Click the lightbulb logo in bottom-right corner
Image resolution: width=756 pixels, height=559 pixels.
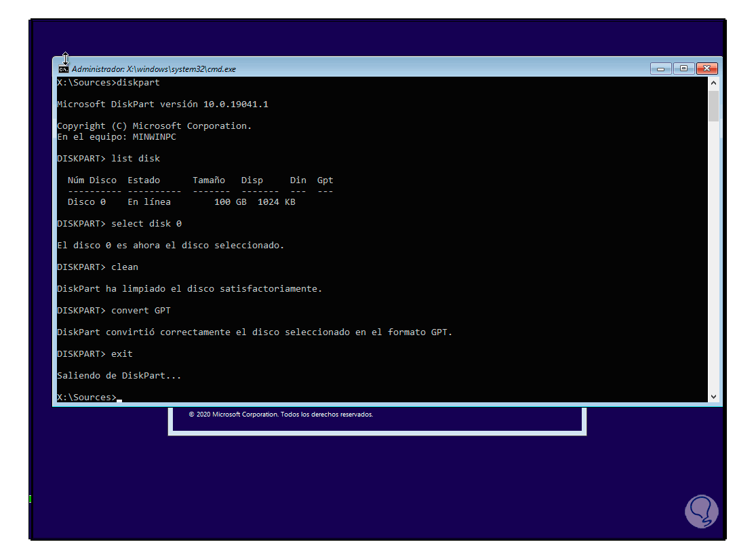coord(701,511)
